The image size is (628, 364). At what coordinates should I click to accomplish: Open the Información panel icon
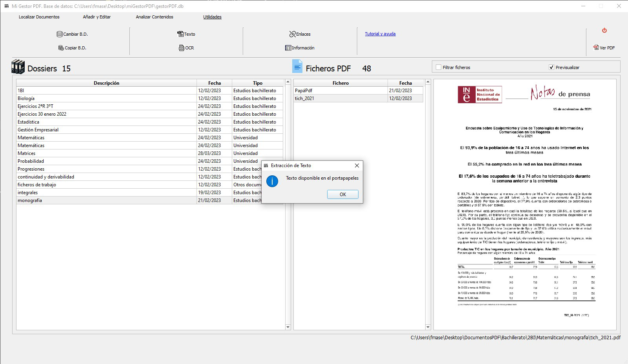288,48
